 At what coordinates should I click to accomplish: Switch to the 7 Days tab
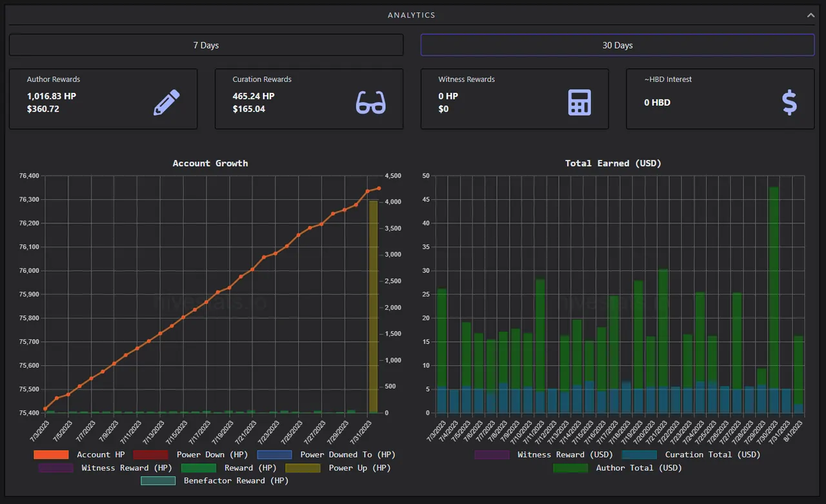[x=206, y=45]
